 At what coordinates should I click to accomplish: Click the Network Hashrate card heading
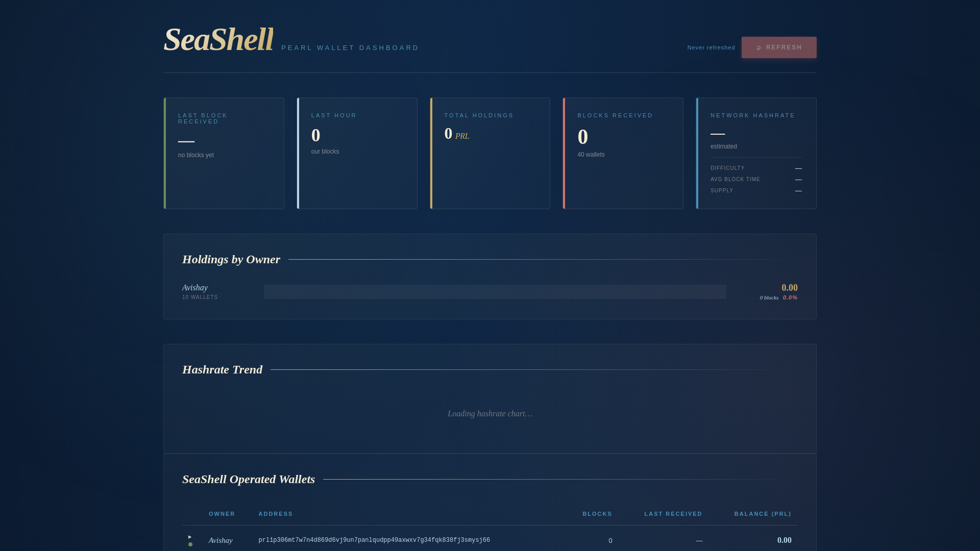pyautogui.click(x=752, y=115)
